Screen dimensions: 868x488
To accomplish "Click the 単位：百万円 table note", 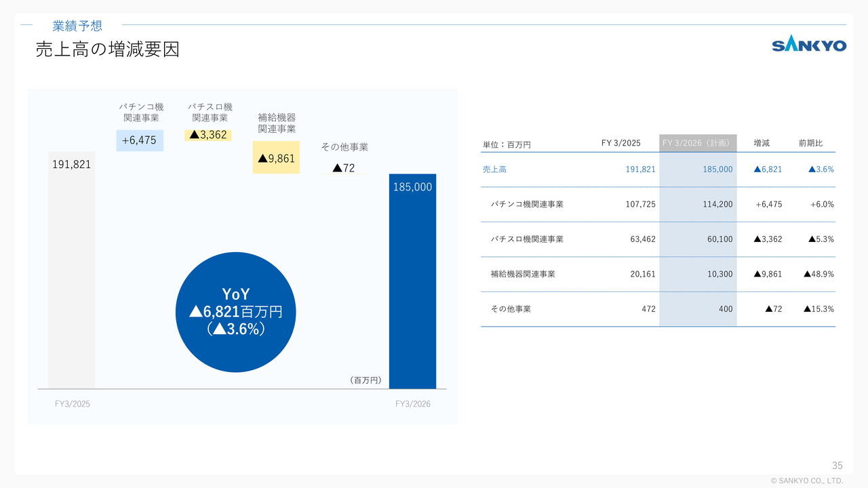I will point(507,144).
